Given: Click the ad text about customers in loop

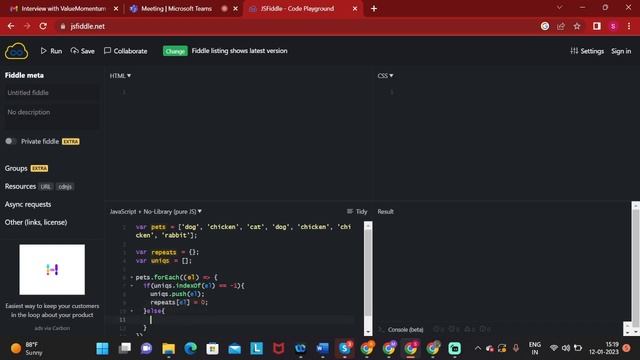Looking at the screenshot, I should coord(52,310).
